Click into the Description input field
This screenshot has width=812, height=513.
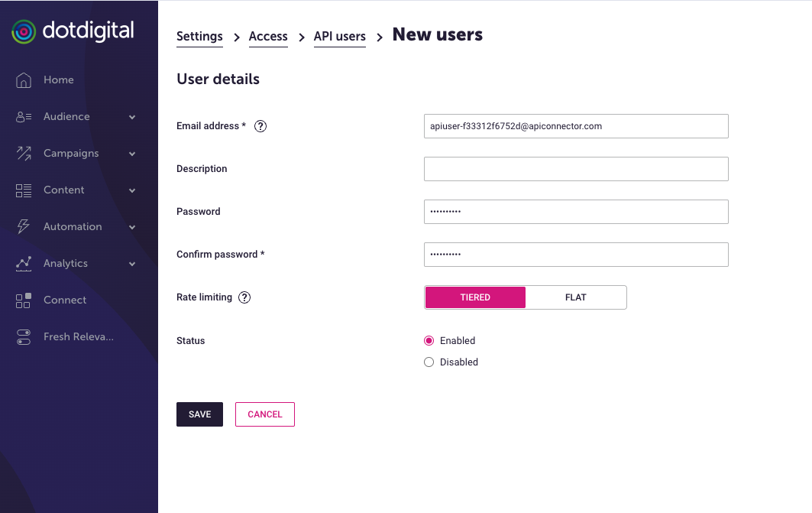click(x=576, y=169)
